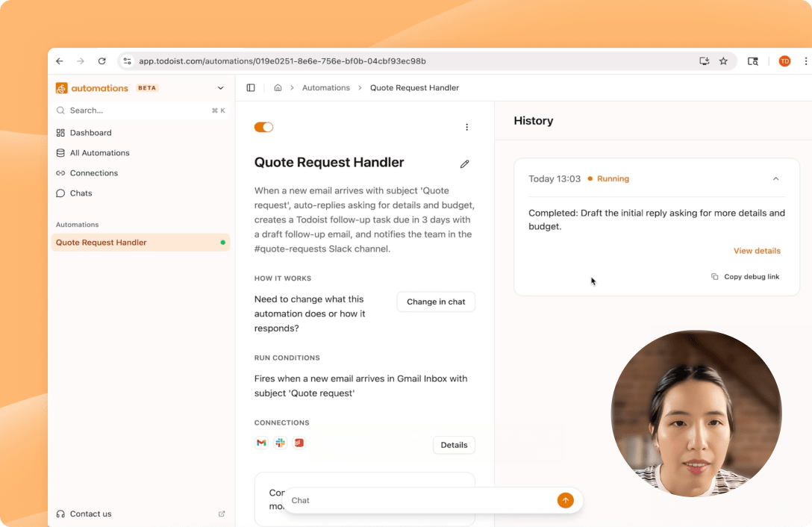
Task: Collapse the Today 13:03 history entry
Action: [x=775, y=178]
